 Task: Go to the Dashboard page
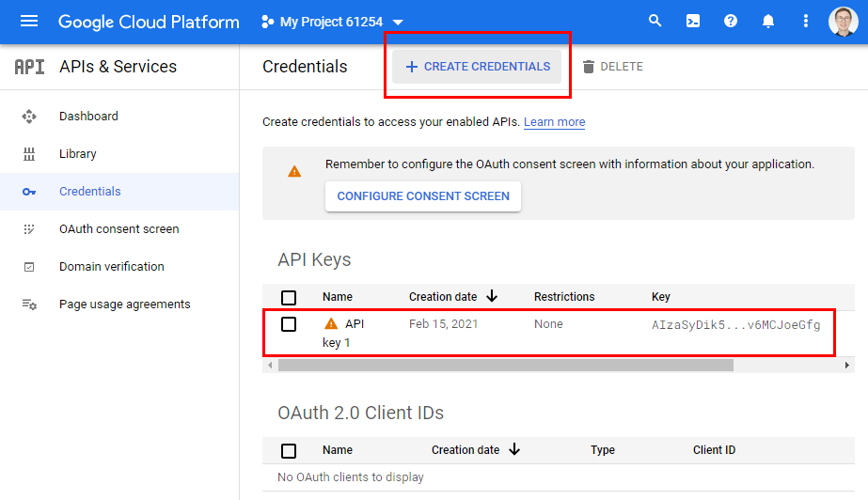click(x=88, y=117)
